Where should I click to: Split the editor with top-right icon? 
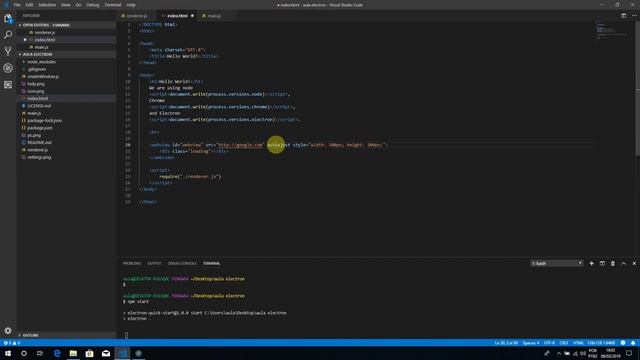tap(623, 16)
